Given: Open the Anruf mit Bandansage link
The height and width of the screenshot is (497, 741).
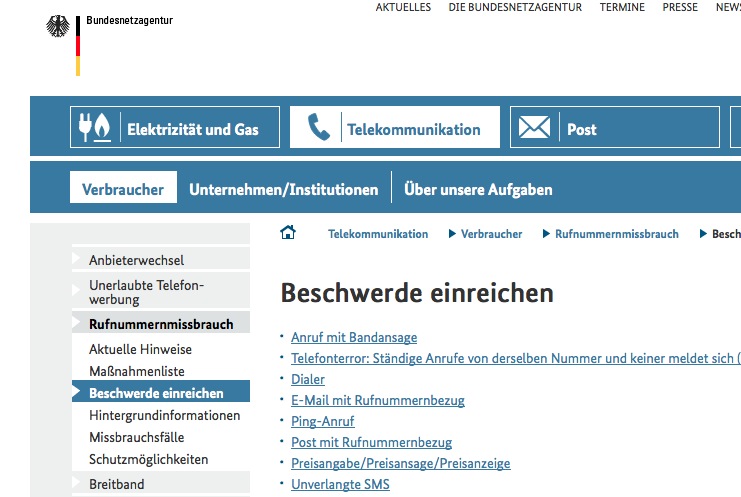Looking at the screenshot, I should point(354,337).
